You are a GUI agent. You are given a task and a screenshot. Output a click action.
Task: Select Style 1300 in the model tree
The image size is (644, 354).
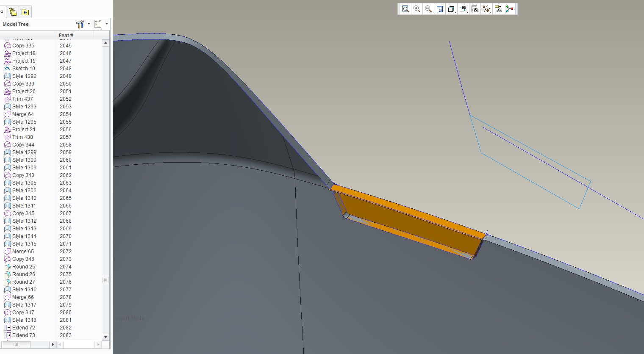[24, 160]
